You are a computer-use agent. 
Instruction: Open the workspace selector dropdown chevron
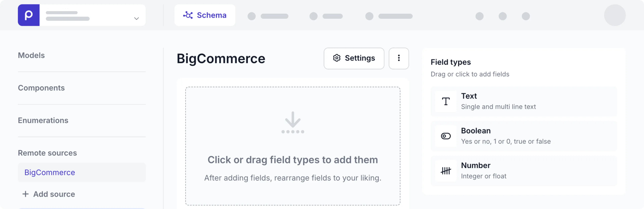[136, 18]
